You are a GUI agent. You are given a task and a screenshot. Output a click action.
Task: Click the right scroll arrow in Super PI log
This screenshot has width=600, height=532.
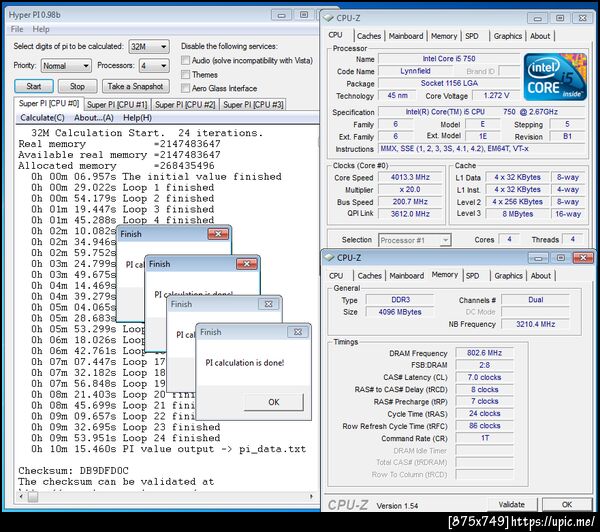click(x=311, y=496)
